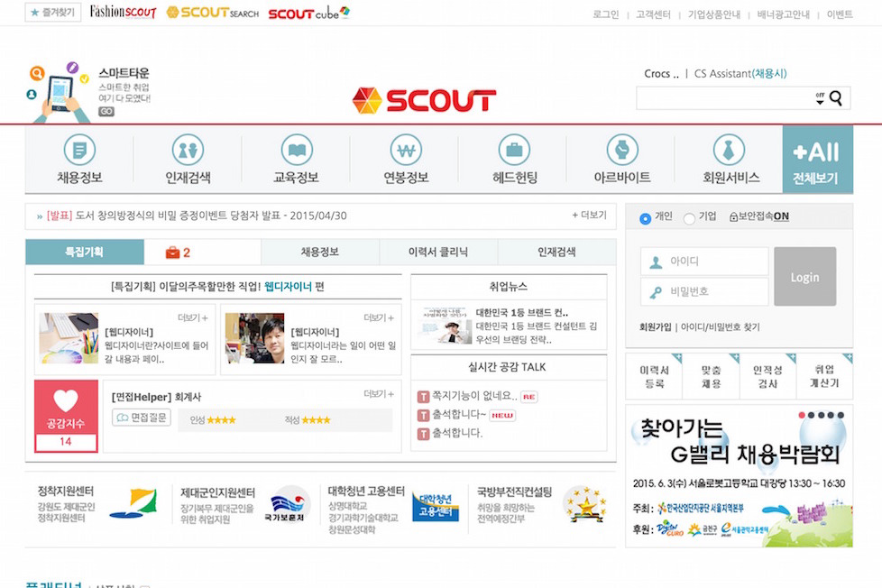
Task: Click the CS Assistant(채용시) link
Action: point(740,74)
